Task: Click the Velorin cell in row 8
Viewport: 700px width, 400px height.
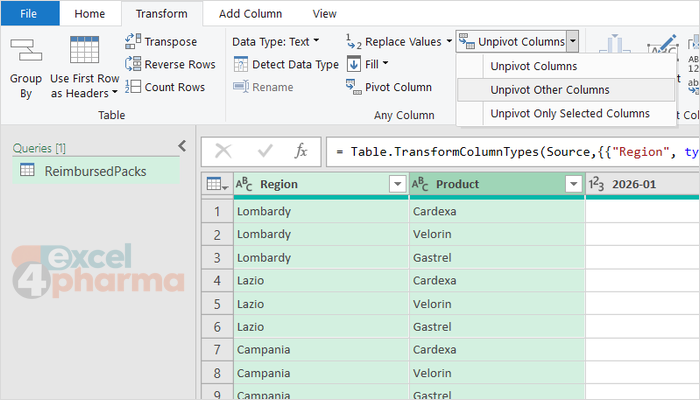Action: point(497,373)
